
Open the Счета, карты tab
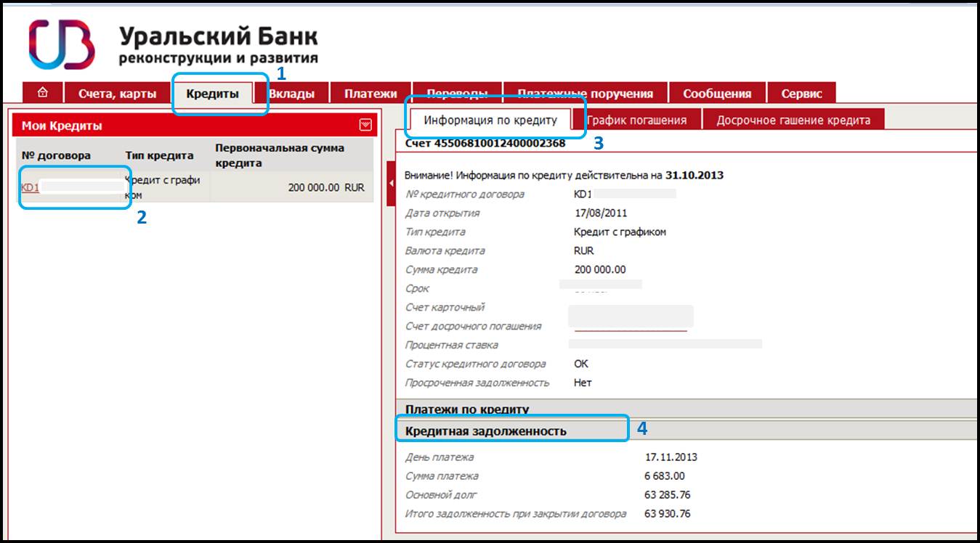tap(117, 94)
